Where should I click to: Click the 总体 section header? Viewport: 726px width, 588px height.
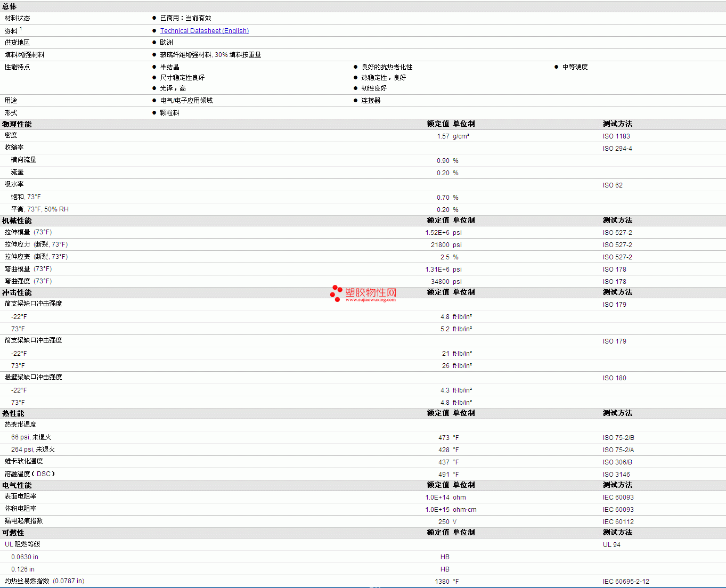pyautogui.click(x=10, y=6)
